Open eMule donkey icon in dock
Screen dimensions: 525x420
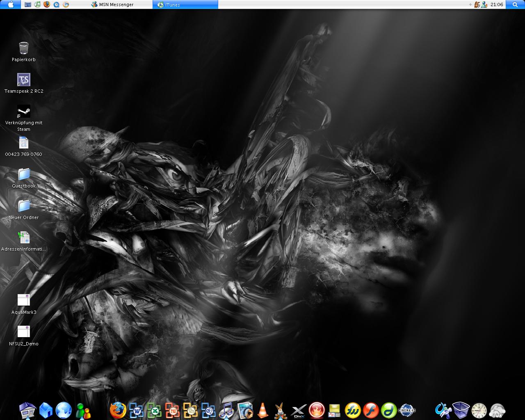(x=281, y=410)
